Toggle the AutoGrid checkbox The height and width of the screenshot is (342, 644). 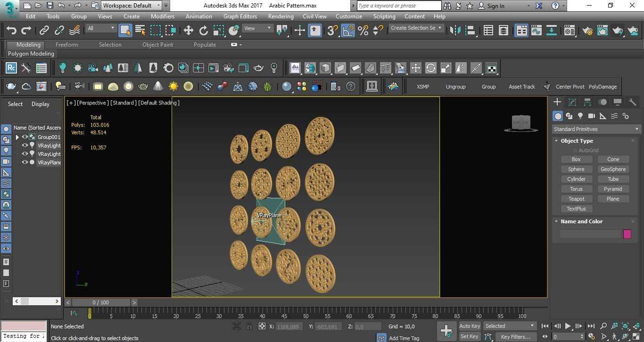pyautogui.click(x=575, y=150)
